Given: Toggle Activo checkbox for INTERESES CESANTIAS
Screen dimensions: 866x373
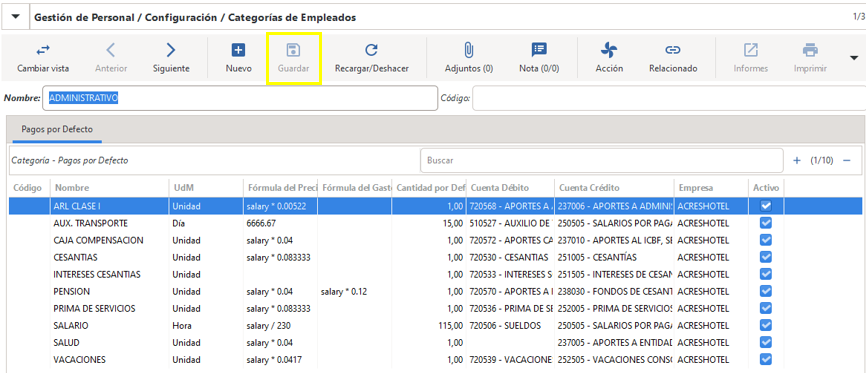Looking at the screenshot, I should 766,274.
